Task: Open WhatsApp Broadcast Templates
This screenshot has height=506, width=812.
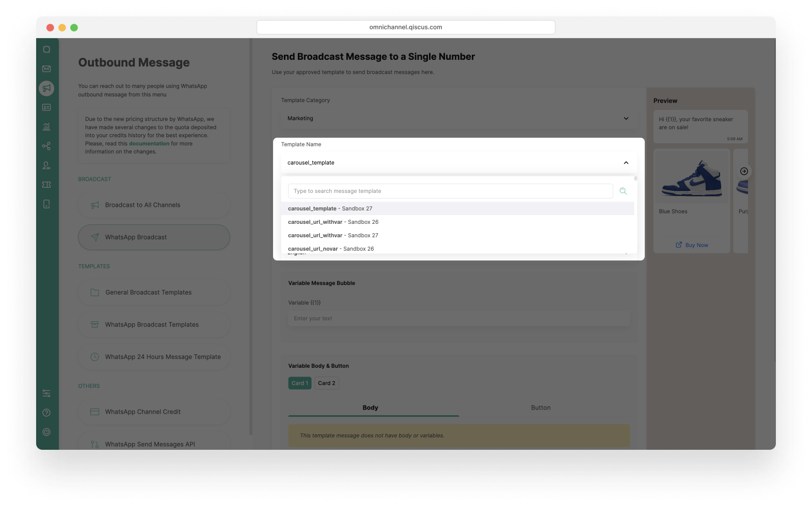Action: pos(154,325)
